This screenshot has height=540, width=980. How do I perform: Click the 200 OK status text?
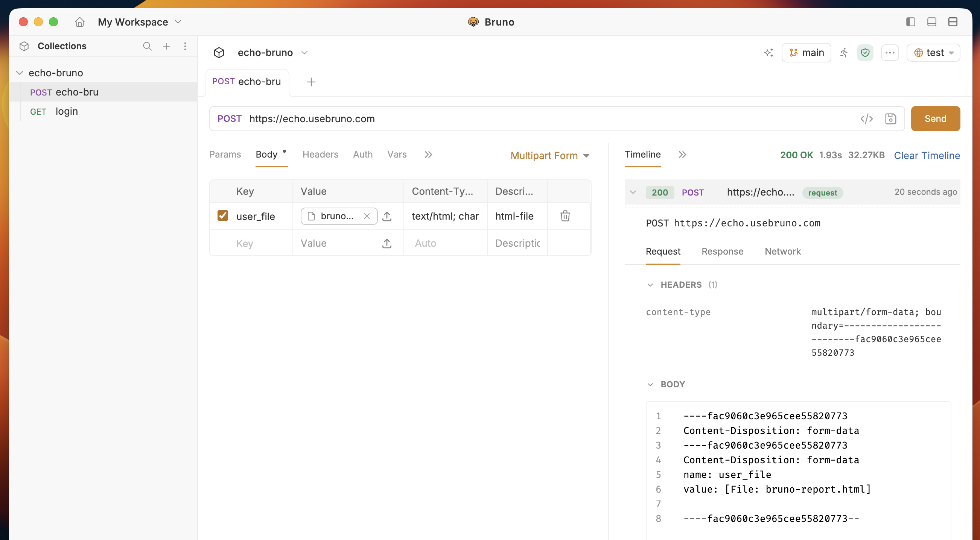click(x=797, y=155)
